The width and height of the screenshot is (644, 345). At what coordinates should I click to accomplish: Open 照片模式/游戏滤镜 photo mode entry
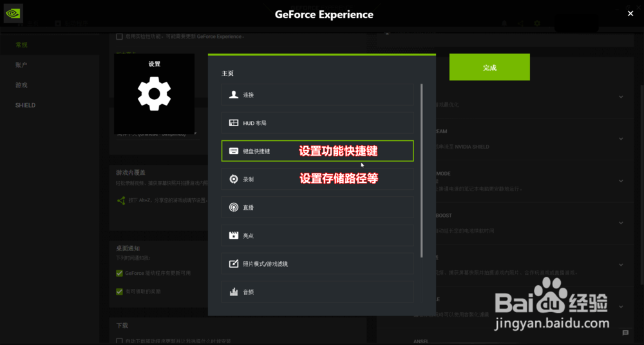coord(317,264)
